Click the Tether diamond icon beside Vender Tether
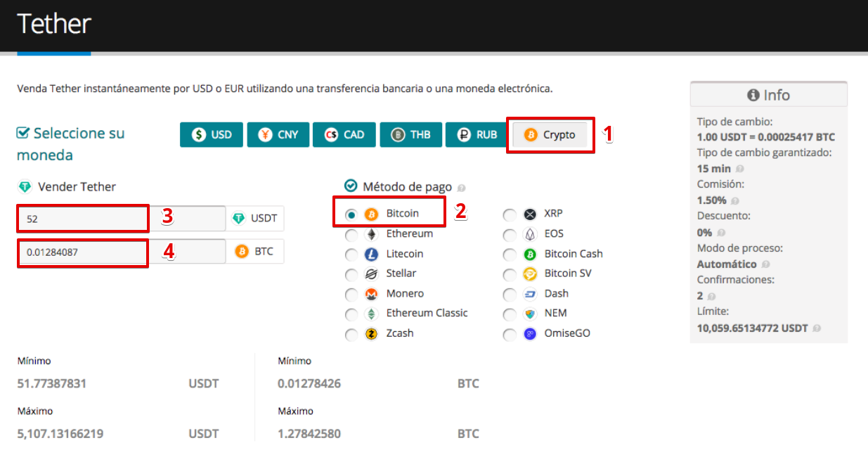The height and width of the screenshot is (457, 868). 25,187
